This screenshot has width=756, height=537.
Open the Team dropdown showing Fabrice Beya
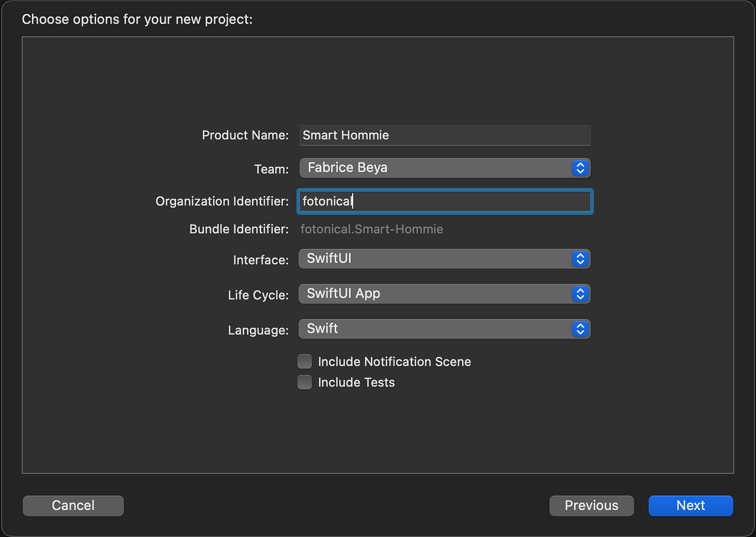click(x=443, y=168)
